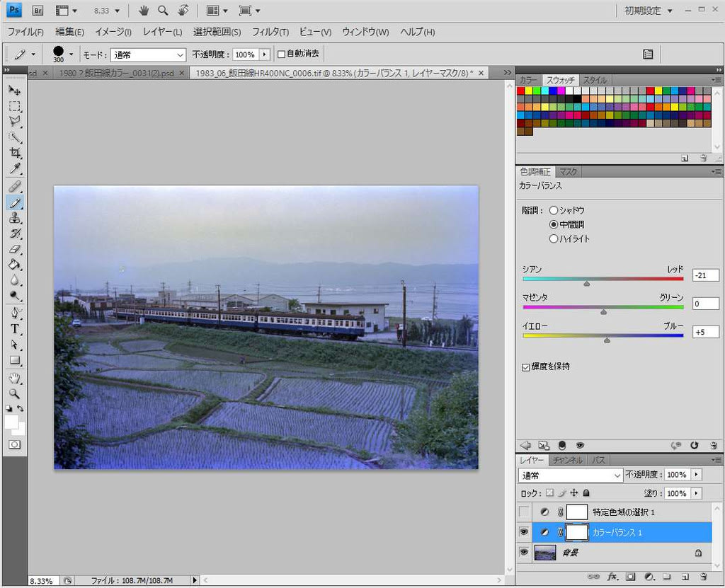
Task: Choose the Clone Stamp tool
Action: (14, 218)
